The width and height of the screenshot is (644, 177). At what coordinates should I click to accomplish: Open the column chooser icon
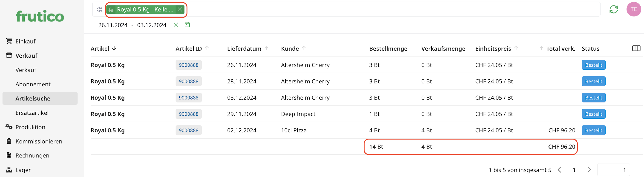(636, 49)
